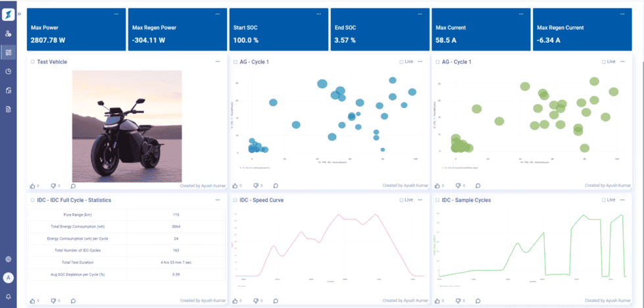
Task: Dislike the IDC - Speed Curve widget
Action: (255, 301)
